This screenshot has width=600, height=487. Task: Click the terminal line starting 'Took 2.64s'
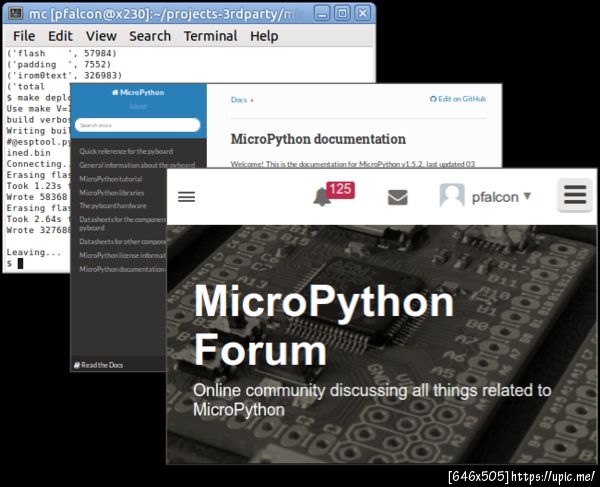38,219
